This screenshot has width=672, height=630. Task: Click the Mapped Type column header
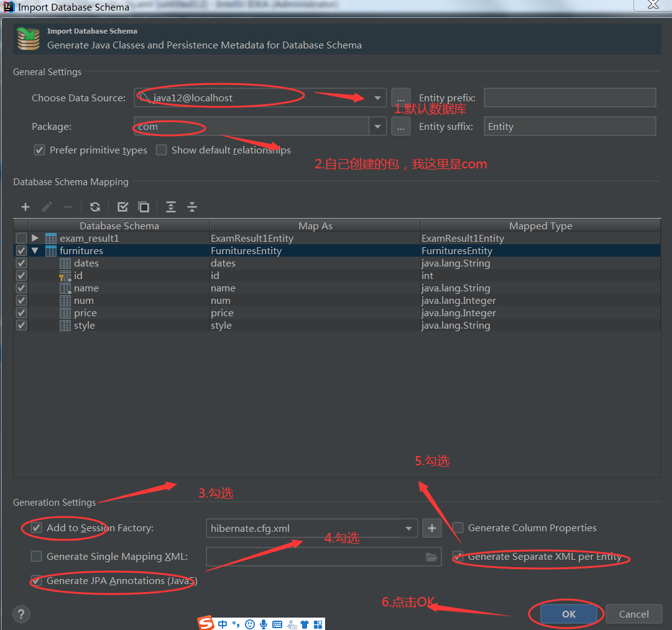click(541, 226)
